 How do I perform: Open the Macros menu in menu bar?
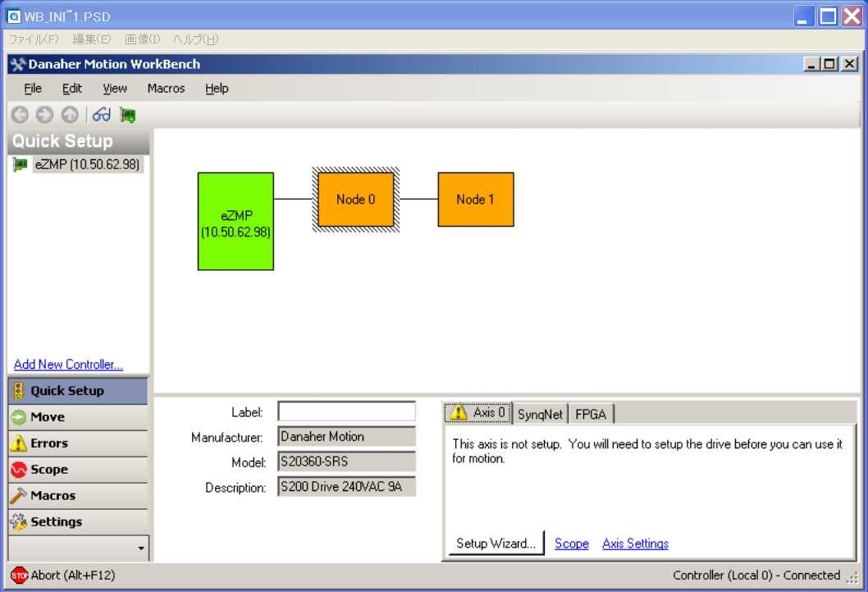pos(166,89)
